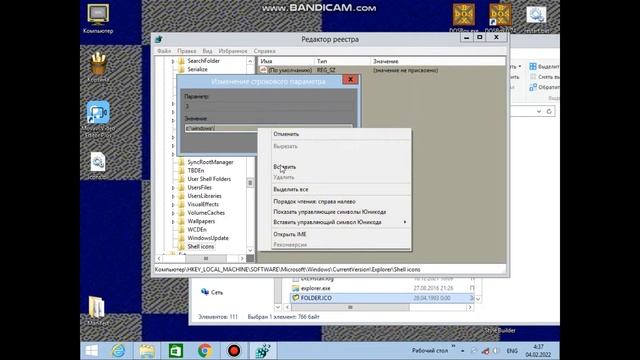Screen dimensions: 640x360
Task: Click the taskbar clock showing 4:37
Action: pyautogui.click(x=538, y=351)
